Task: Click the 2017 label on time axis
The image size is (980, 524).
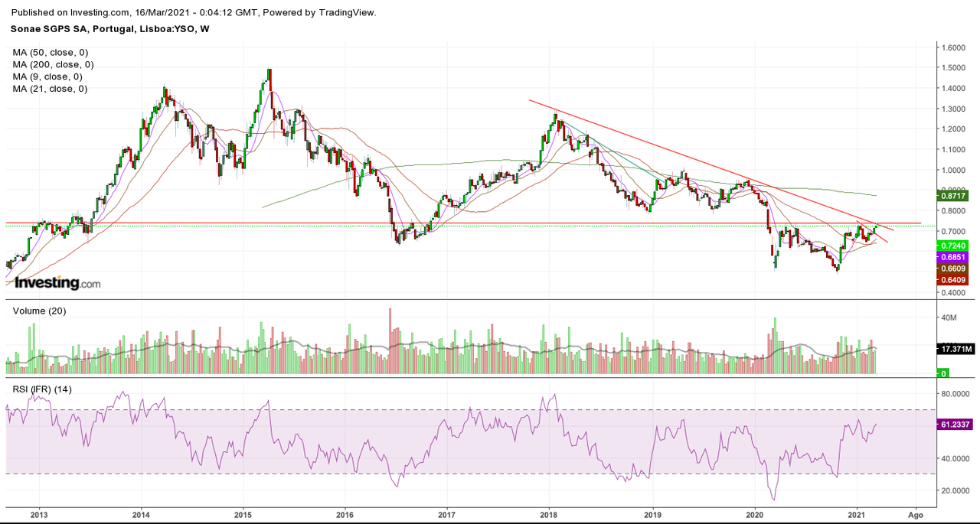Action: (447, 516)
